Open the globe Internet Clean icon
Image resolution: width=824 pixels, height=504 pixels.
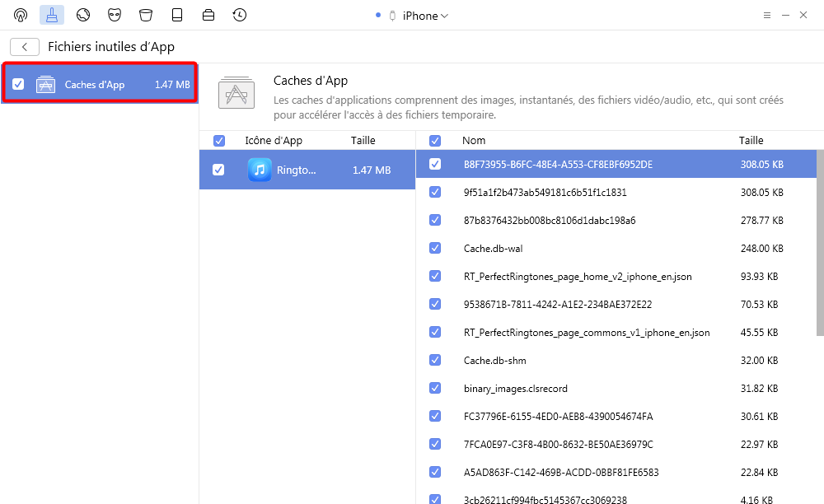pyautogui.click(x=83, y=15)
